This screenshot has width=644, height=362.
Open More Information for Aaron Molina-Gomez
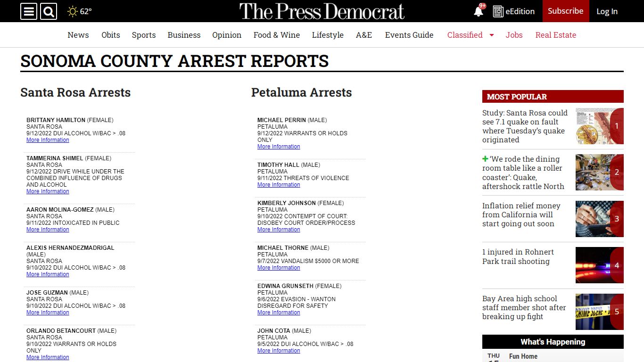point(48,230)
